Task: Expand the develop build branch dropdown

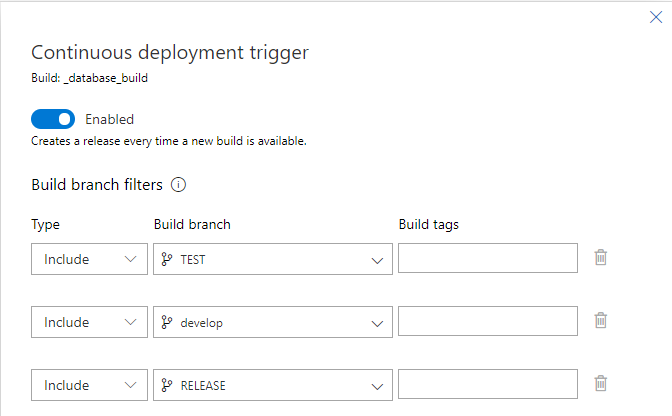Action: tap(377, 323)
